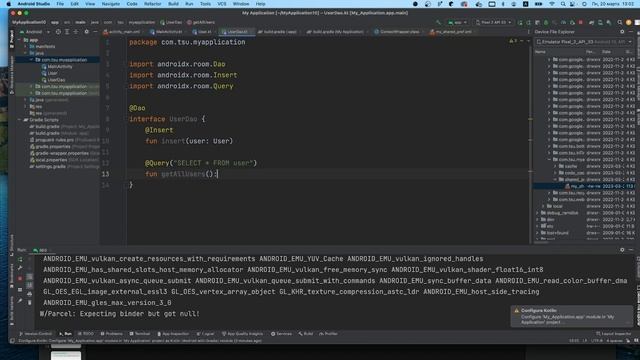Open the Logcat tool window

(206, 333)
